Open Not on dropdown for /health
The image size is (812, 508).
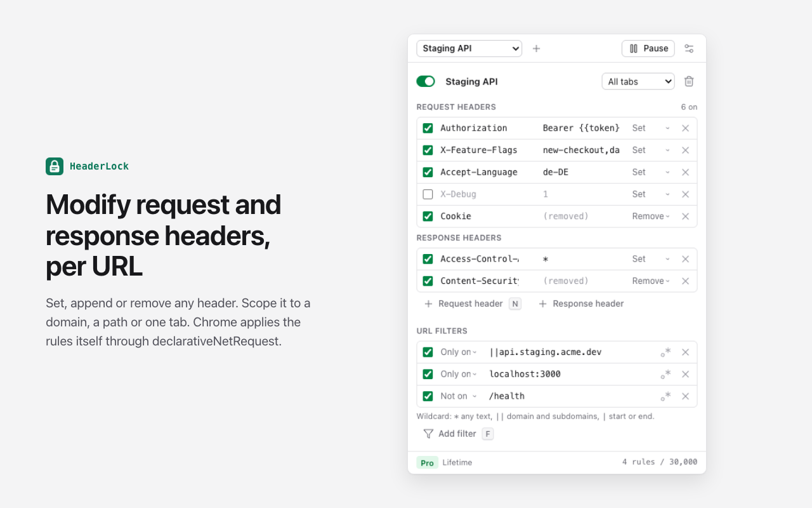click(x=459, y=396)
